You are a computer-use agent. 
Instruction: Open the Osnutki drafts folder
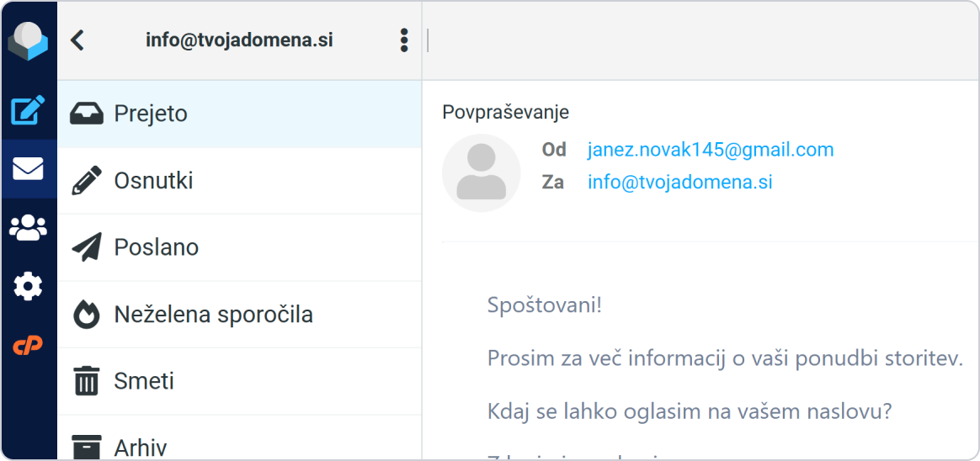239,181
